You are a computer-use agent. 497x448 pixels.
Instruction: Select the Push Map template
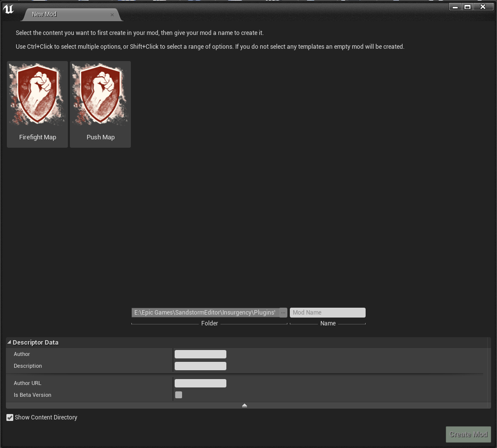click(x=100, y=104)
